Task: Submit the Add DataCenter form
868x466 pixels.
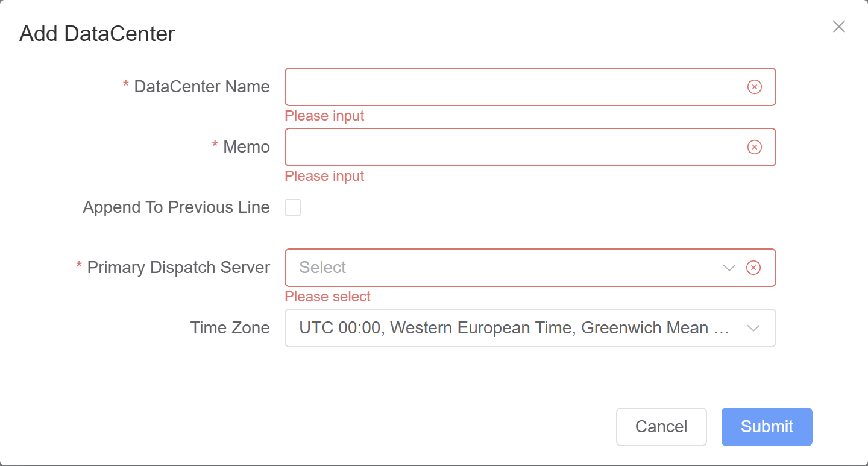Action: [x=767, y=427]
